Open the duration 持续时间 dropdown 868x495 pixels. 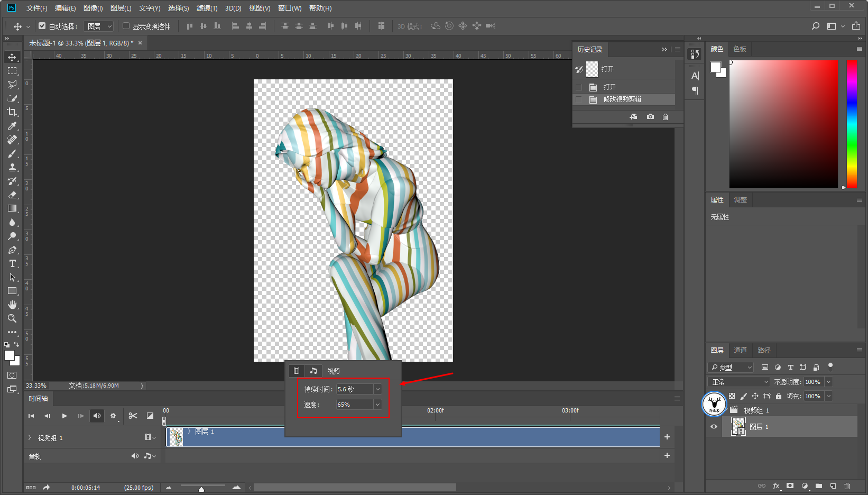(377, 389)
